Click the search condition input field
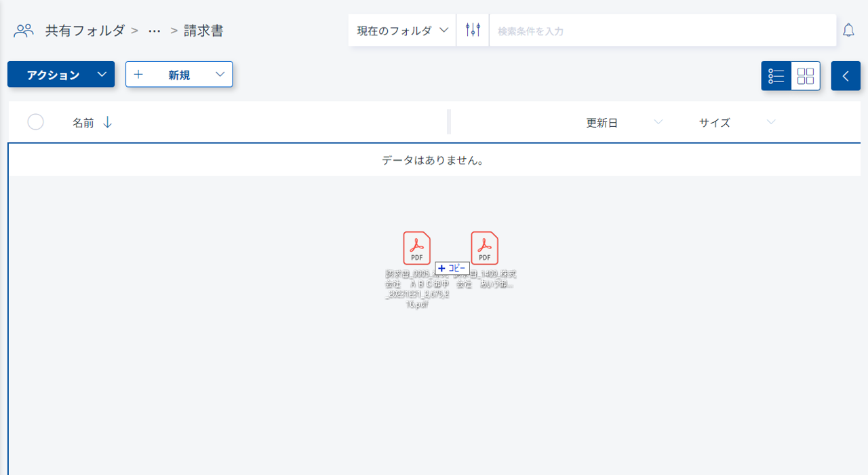Image resolution: width=868 pixels, height=475 pixels. [x=661, y=31]
